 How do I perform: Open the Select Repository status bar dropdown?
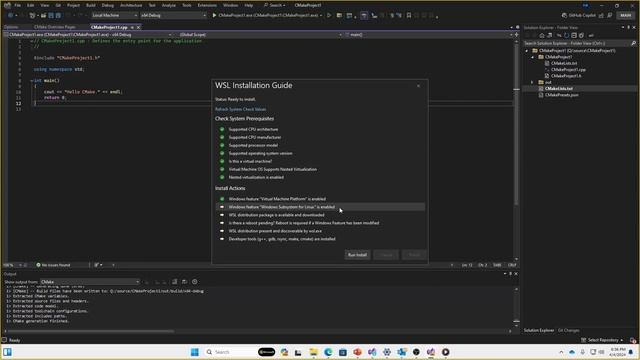pos(602,340)
